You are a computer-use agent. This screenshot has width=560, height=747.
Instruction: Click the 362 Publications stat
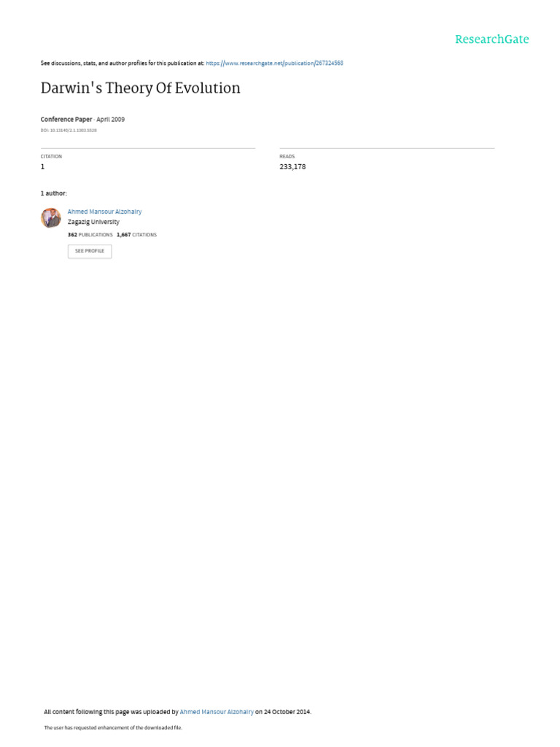(x=90, y=235)
